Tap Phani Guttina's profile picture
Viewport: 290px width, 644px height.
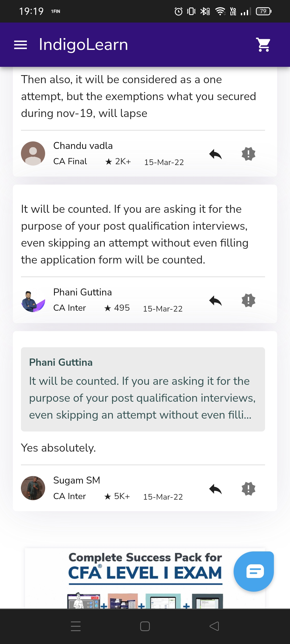tap(33, 300)
